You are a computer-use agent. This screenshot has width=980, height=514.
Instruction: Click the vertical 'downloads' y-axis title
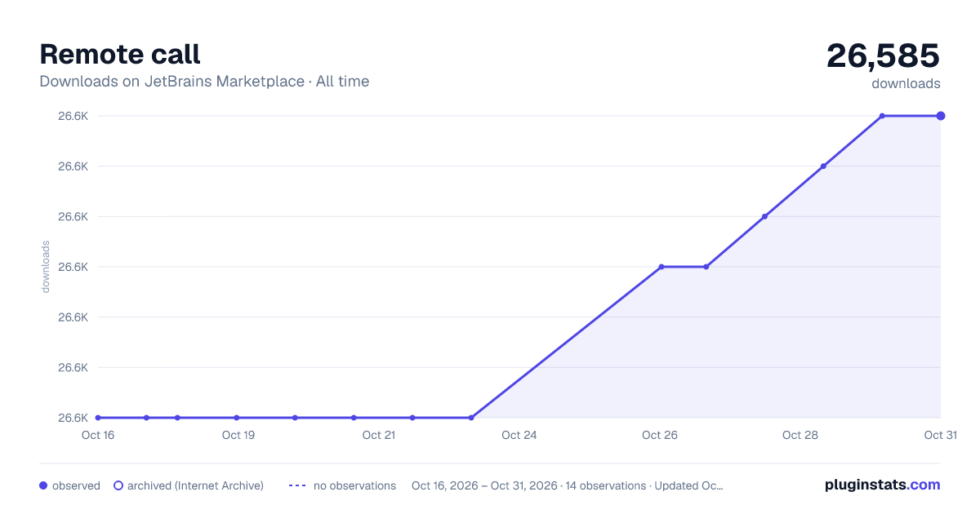coord(46,267)
